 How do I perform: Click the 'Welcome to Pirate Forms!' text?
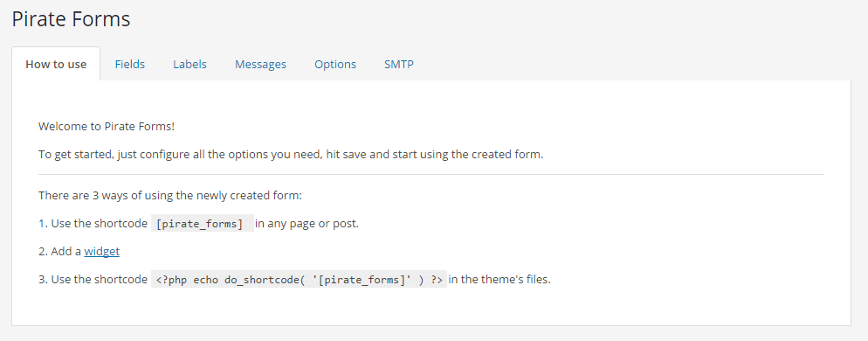pyautogui.click(x=107, y=127)
